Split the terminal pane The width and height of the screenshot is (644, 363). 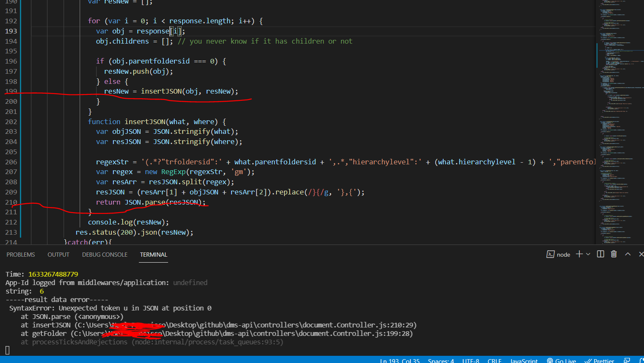pyautogui.click(x=600, y=254)
